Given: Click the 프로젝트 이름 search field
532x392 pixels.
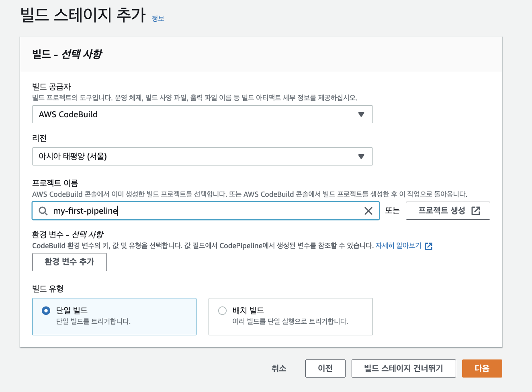Looking at the screenshot, I should pos(206,211).
